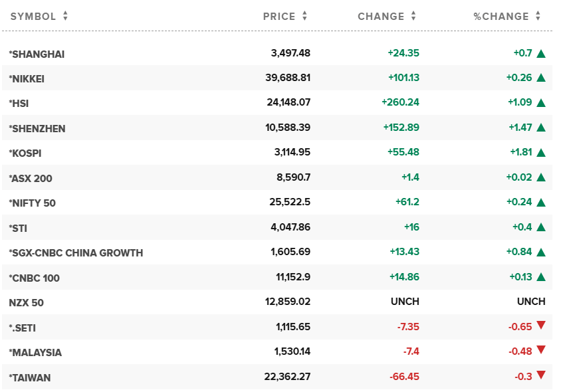
Task: Click the SYMBOL column header text
Action: (x=33, y=17)
